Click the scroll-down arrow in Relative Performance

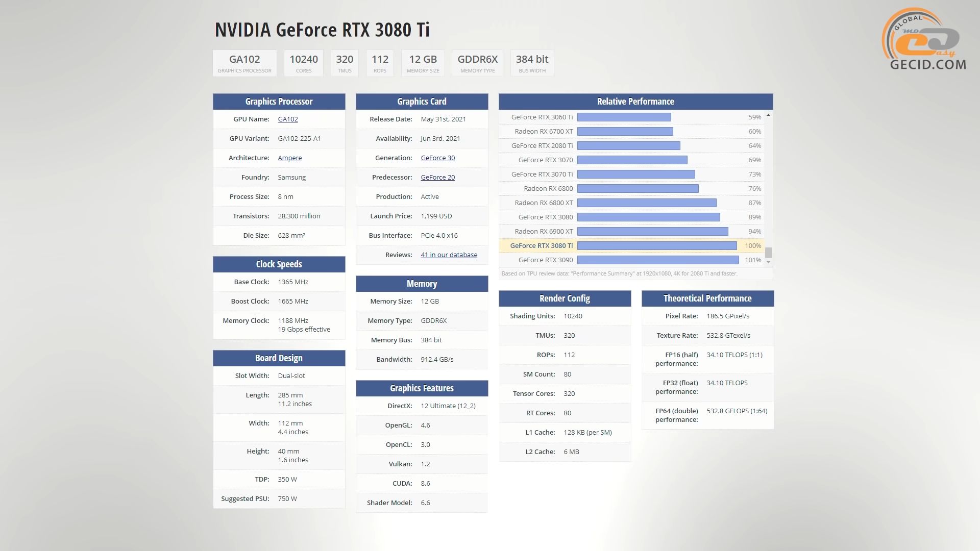click(x=768, y=262)
